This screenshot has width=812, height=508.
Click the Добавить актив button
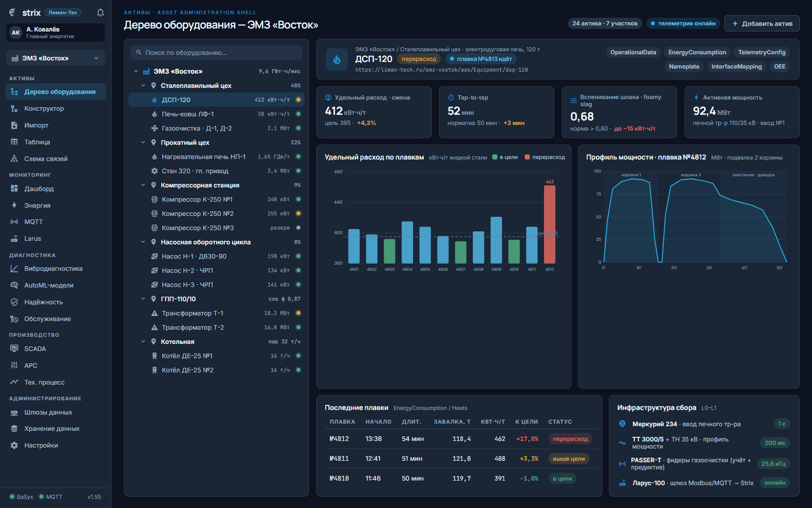click(762, 24)
